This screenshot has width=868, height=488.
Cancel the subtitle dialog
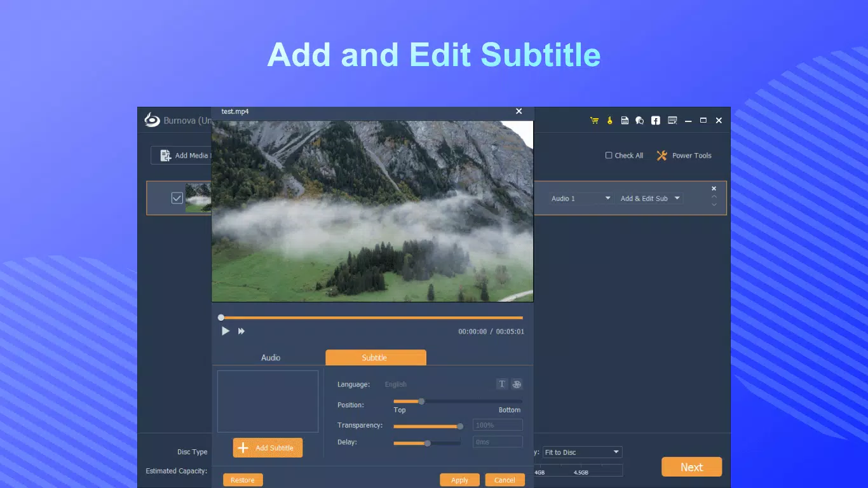coord(505,480)
